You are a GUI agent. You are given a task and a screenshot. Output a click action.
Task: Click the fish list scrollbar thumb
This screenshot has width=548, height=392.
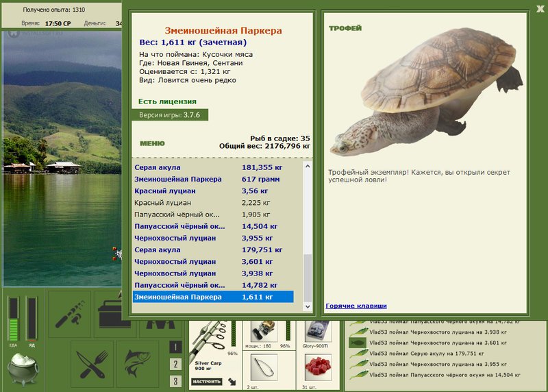click(308, 278)
